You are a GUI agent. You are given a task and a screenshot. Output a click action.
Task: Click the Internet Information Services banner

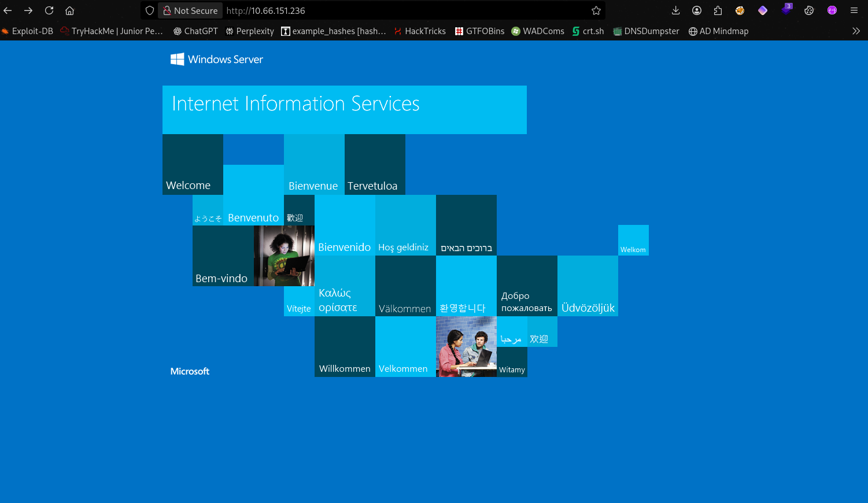pos(344,109)
